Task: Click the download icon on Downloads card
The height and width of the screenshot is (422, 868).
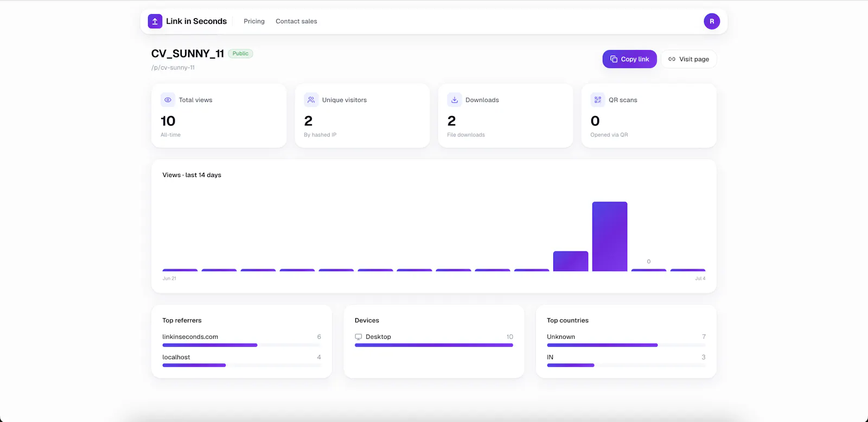Action: click(454, 100)
